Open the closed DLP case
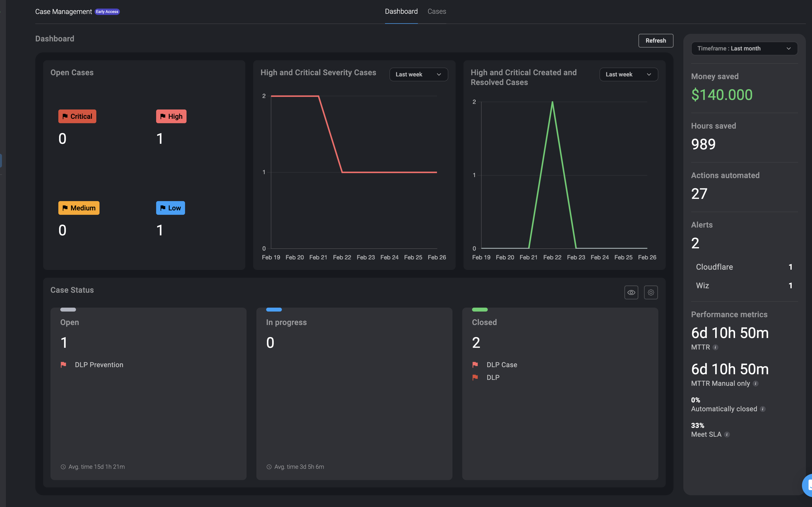 493,378
